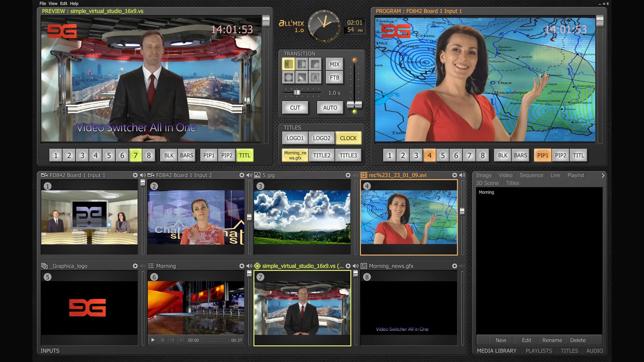
Task: Open the PLAYLISTS panel tab
Action: [x=538, y=351]
